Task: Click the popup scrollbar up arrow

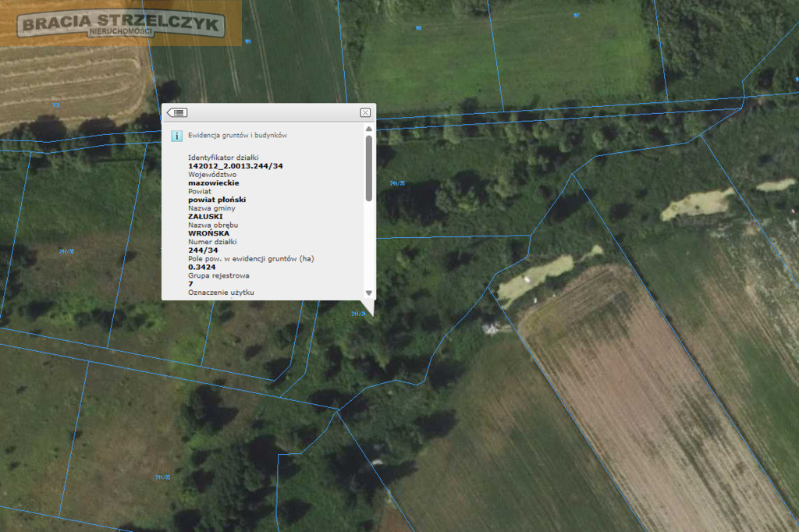Action: tap(369, 129)
